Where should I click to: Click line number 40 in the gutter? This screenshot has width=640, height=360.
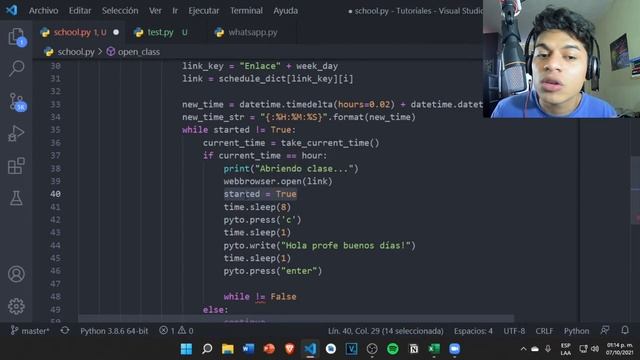55,194
